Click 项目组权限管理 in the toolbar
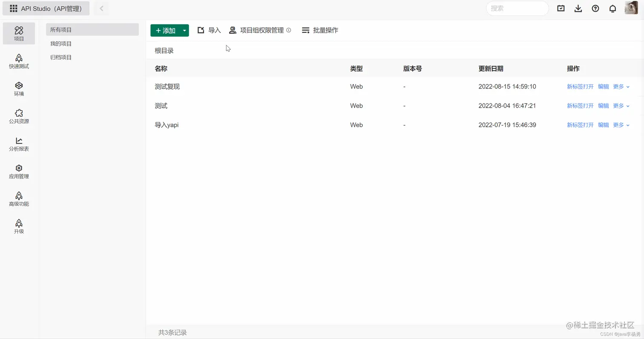Screen dimensions: 644x339 click(x=262, y=30)
